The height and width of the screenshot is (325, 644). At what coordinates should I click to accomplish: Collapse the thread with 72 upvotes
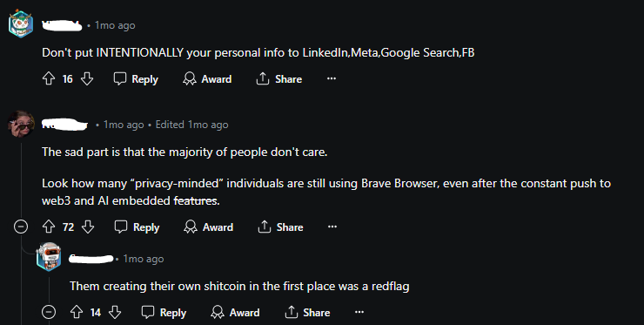click(x=21, y=227)
